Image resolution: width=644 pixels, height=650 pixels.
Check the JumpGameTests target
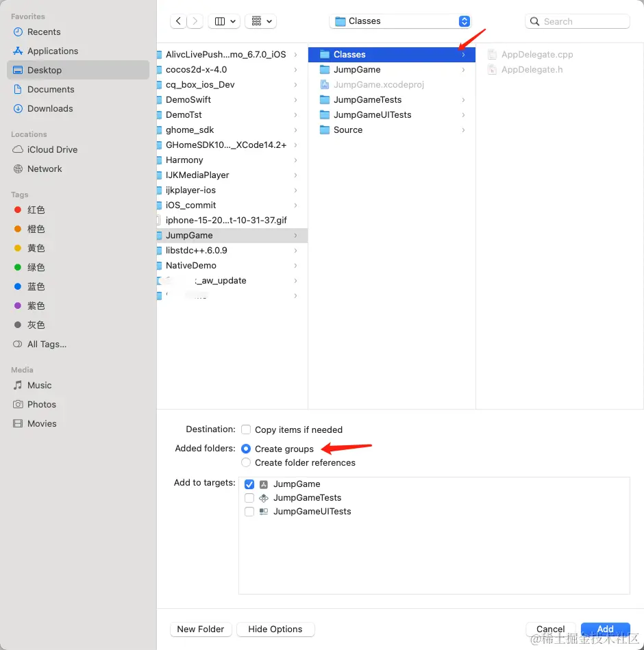[x=249, y=498]
